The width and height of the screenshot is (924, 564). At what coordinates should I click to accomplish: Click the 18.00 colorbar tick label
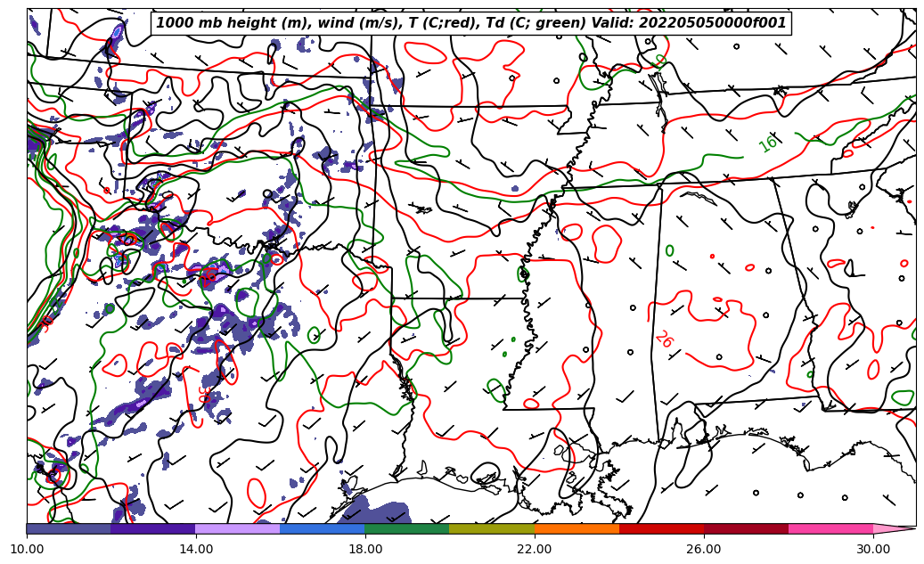point(364,549)
